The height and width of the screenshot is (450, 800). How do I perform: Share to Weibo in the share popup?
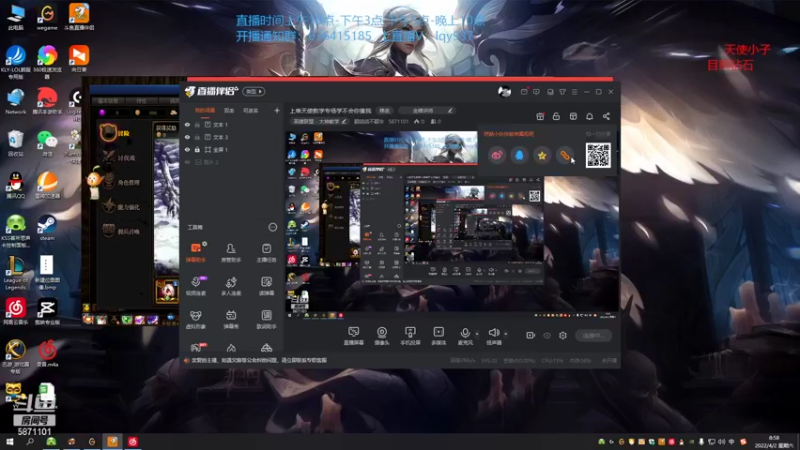[x=497, y=155]
